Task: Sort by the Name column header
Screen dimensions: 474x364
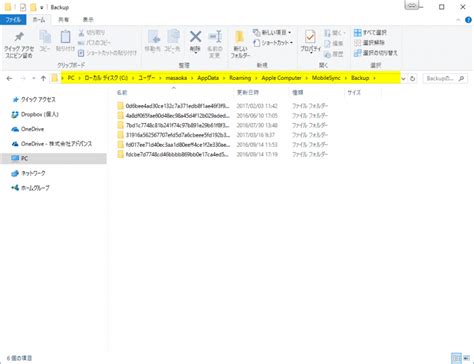Action: point(122,92)
